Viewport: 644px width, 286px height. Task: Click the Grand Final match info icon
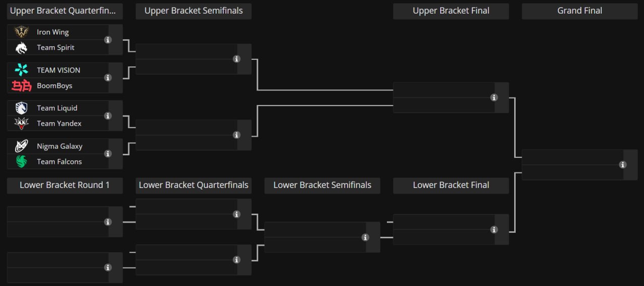623,165
